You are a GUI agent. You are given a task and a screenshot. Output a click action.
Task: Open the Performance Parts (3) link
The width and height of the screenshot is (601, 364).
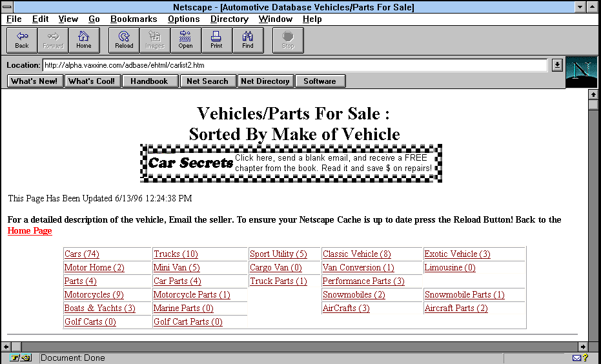tap(363, 281)
